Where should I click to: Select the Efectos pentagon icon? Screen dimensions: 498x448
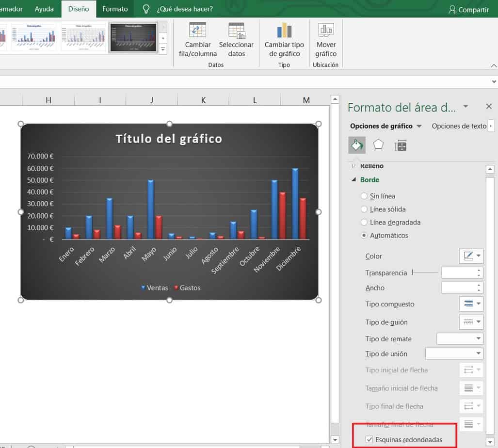coord(378,145)
